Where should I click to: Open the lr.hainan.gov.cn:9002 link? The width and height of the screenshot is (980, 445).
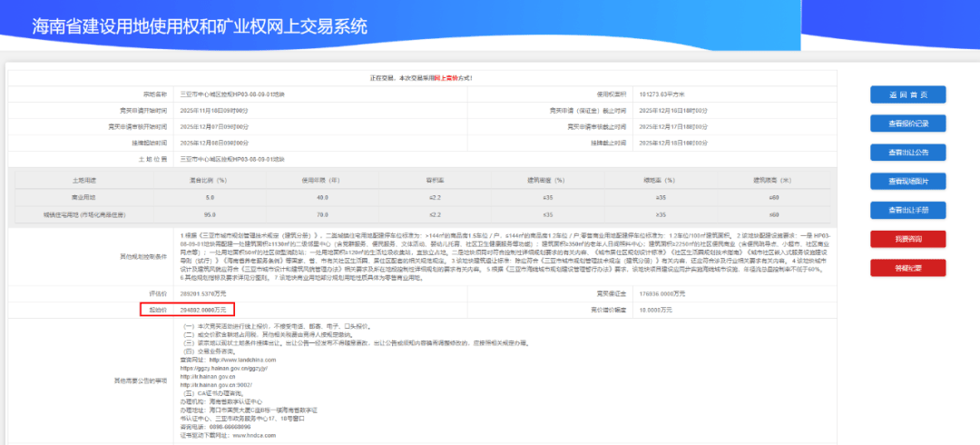tap(215, 384)
